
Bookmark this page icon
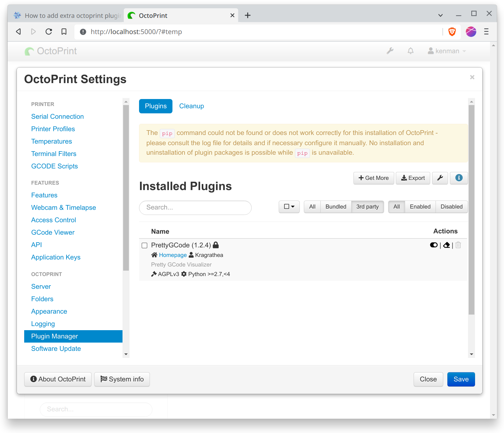point(64,32)
